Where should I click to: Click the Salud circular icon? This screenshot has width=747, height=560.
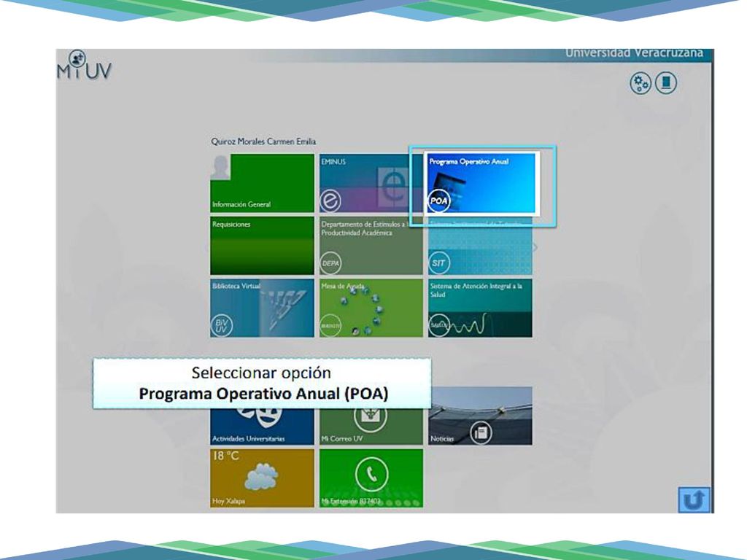pyautogui.click(x=438, y=326)
